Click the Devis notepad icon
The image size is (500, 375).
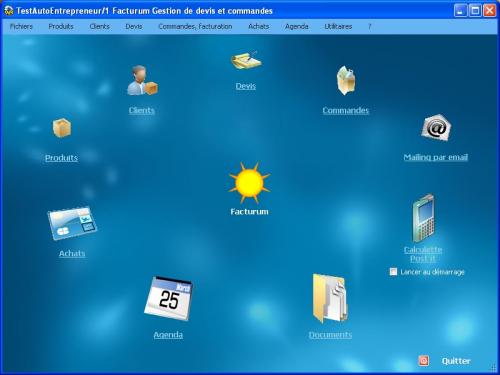(x=246, y=60)
